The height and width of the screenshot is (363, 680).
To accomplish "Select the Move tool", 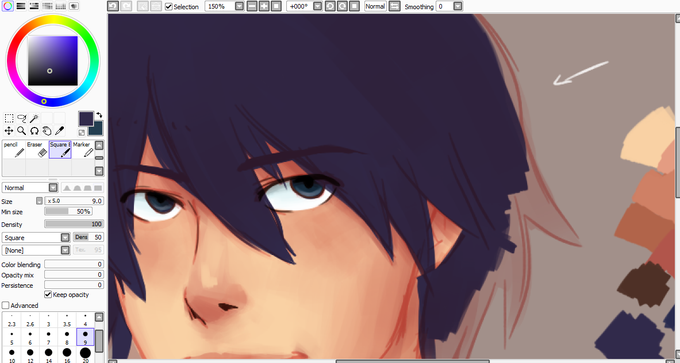I will coord(8,131).
